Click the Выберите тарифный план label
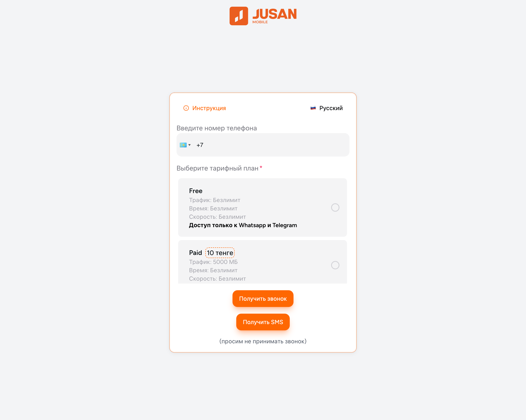Viewport: 526px width, 420px height. (217, 168)
